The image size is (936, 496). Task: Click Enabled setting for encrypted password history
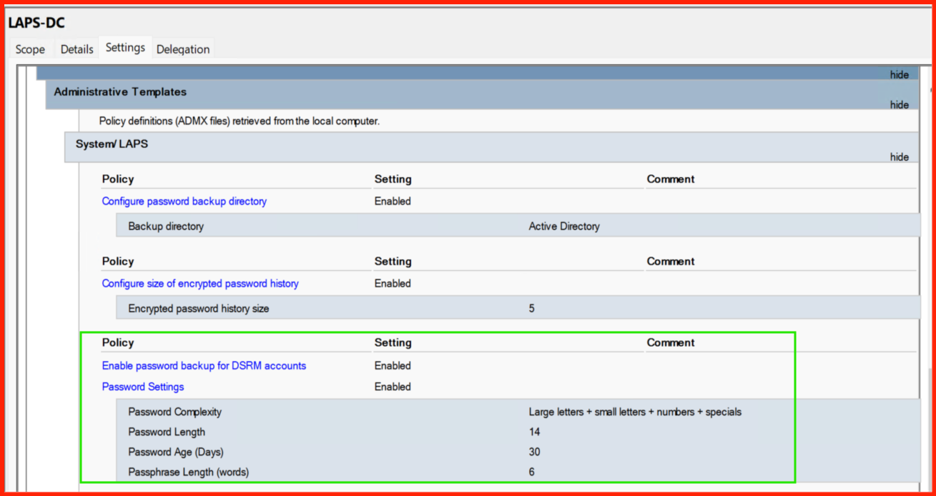(393, 284)
